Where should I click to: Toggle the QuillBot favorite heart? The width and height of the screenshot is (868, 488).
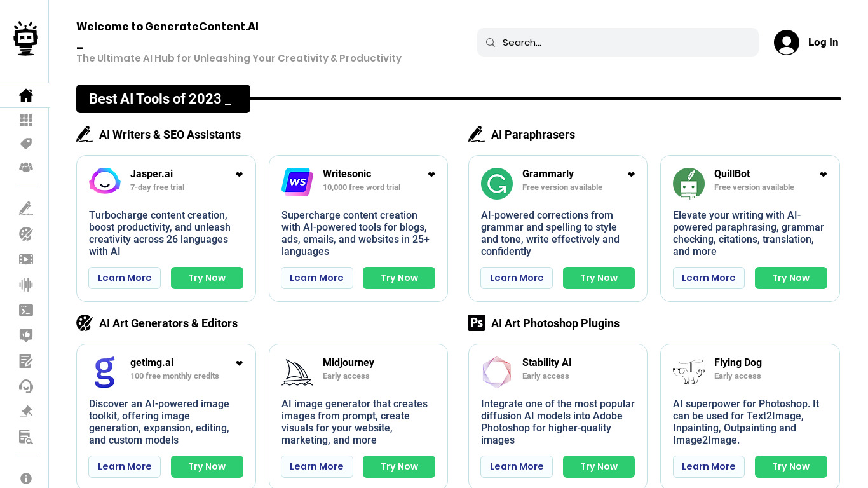[824, 175]
